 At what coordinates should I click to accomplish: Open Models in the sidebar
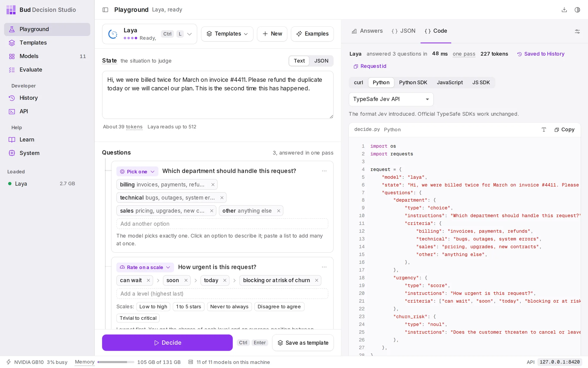coord(47,56)
